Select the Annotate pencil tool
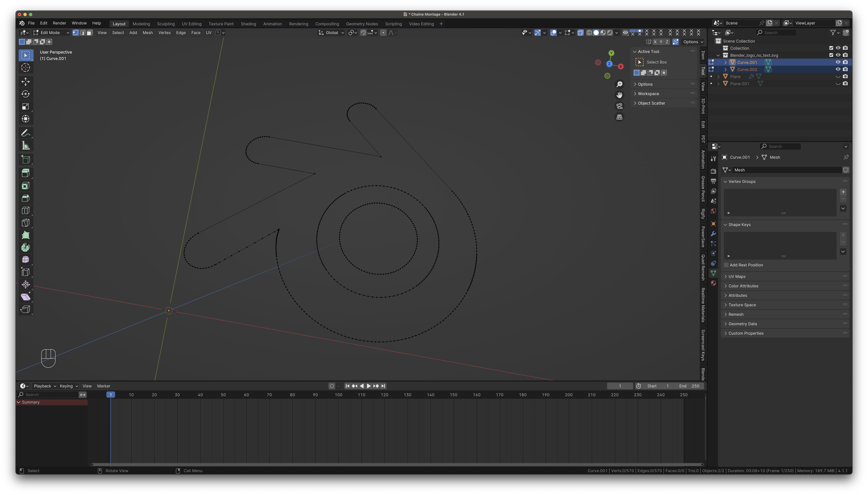 [x=25, y=133]
